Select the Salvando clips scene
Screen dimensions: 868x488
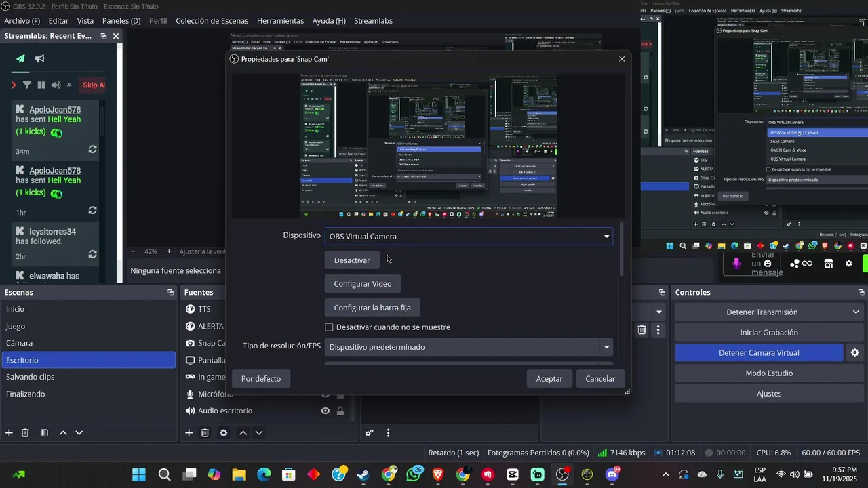[x=88, y=377]
